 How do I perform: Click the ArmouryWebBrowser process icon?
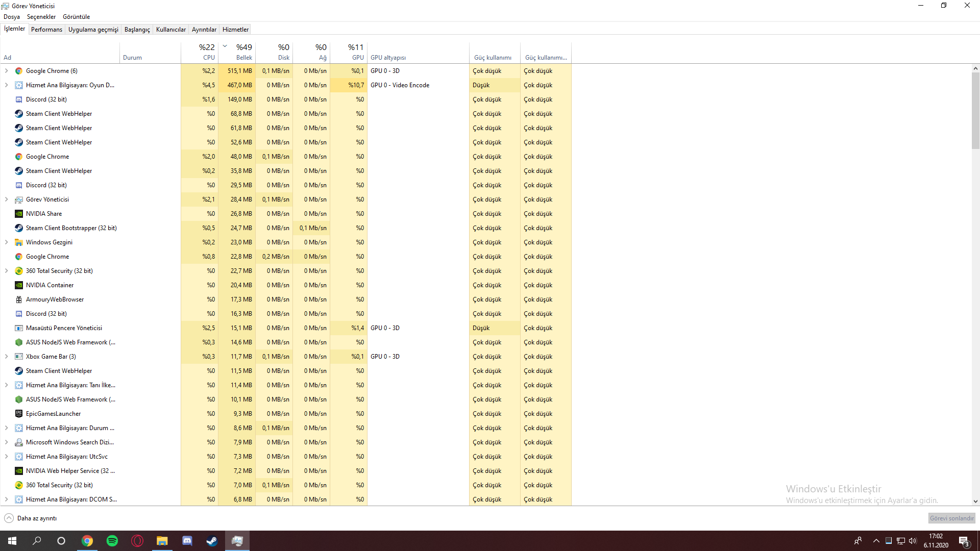[19, 299]
